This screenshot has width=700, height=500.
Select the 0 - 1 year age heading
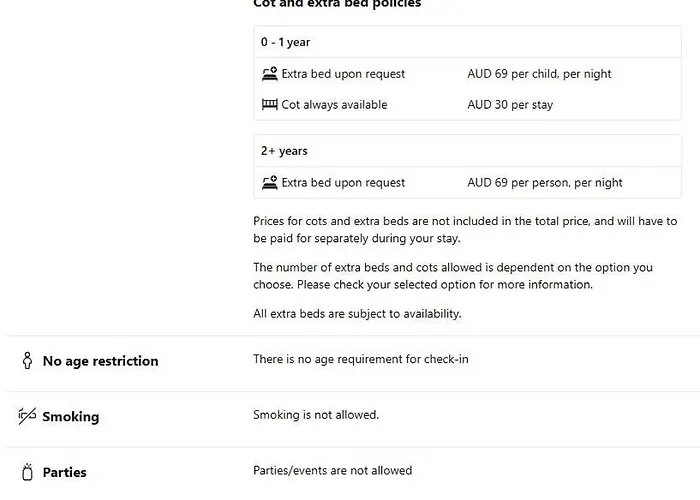(285, 42)
